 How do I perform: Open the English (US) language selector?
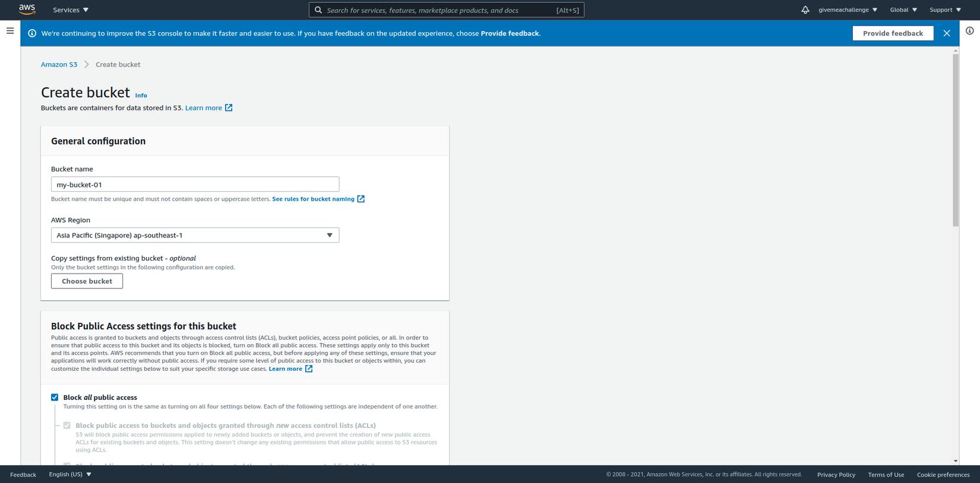click(x=70, y=474)
